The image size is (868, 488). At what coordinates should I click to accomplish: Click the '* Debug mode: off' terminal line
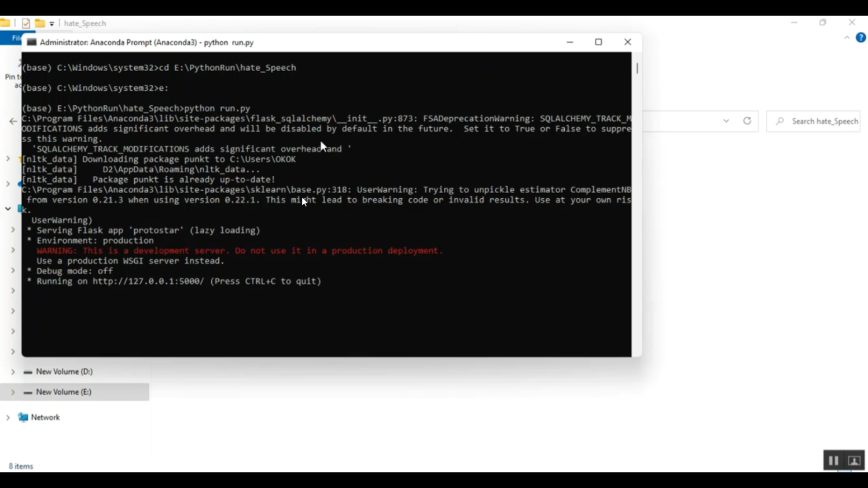69,271
